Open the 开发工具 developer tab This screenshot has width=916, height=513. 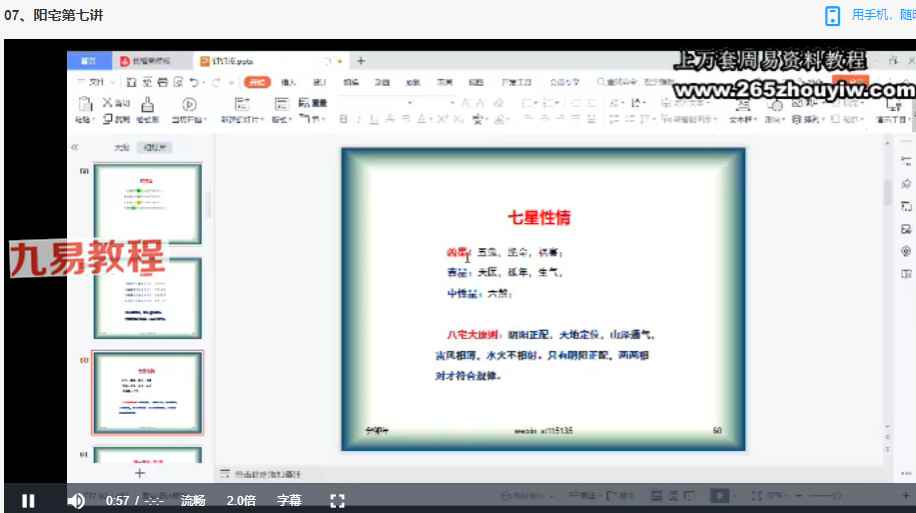[516, 82]
